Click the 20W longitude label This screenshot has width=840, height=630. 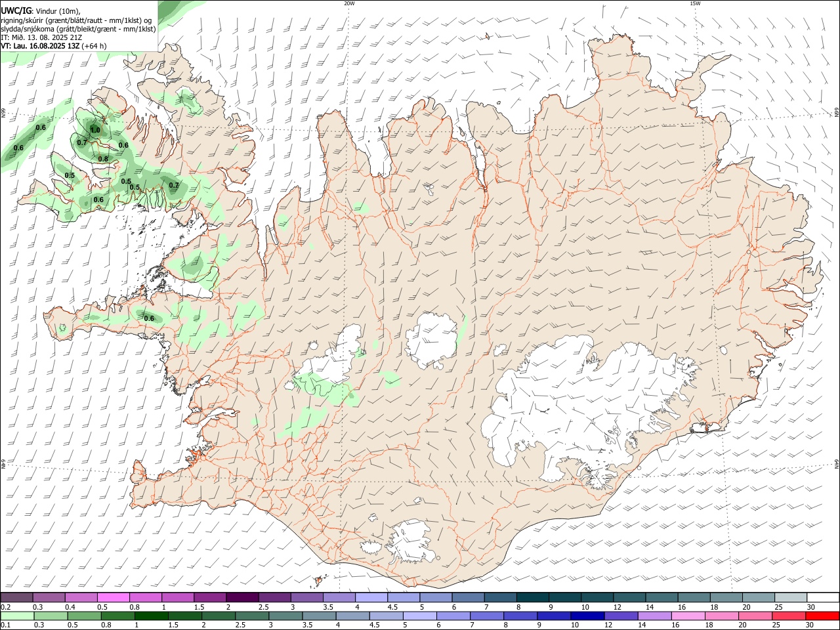click(x=349, y=3)
